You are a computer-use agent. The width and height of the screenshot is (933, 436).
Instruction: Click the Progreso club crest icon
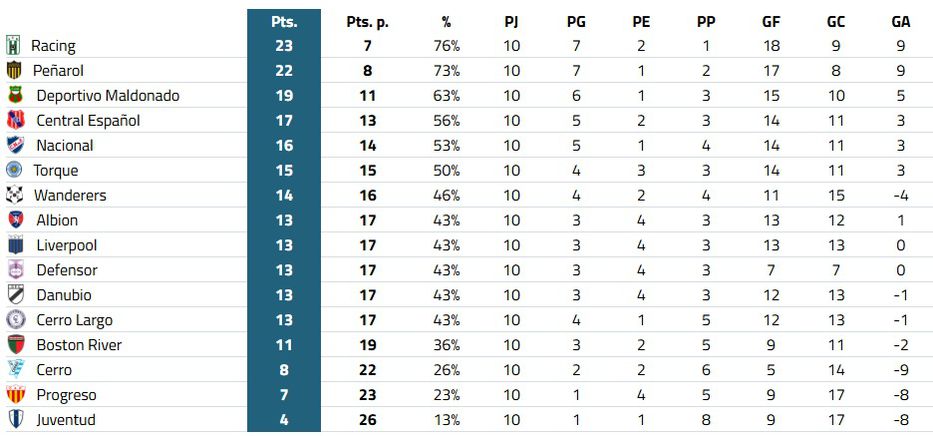tap(15, 395)
